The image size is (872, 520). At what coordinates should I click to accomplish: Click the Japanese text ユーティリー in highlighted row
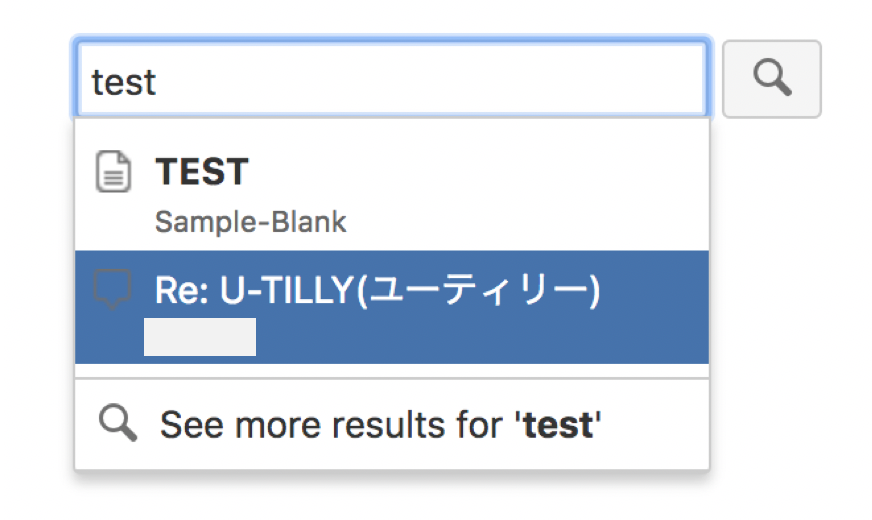[x=489, y=291]
